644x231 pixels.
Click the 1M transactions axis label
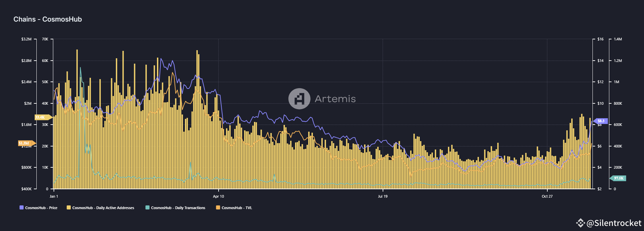click(616, 82)
